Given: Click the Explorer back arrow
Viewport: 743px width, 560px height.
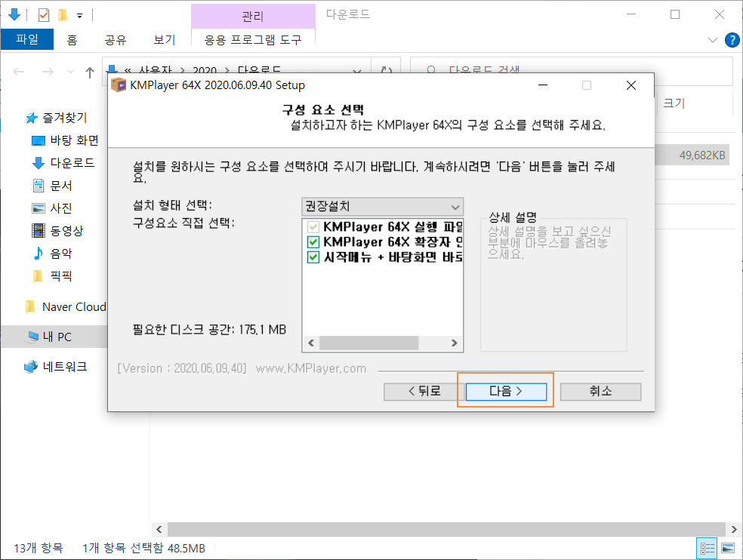Looking at the screenshot, I should [18, 72].
